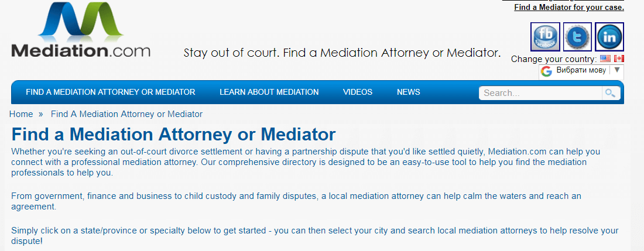Click the Stay out of court tagline
The height and width of the screenshot is (251, 644).
click(x=342, y=53)
